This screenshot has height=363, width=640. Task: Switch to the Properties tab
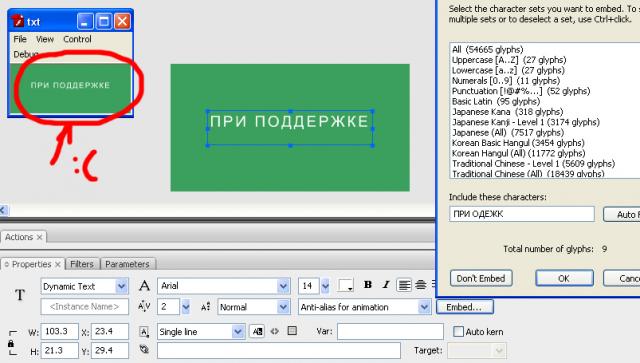(x=31, y=264)
